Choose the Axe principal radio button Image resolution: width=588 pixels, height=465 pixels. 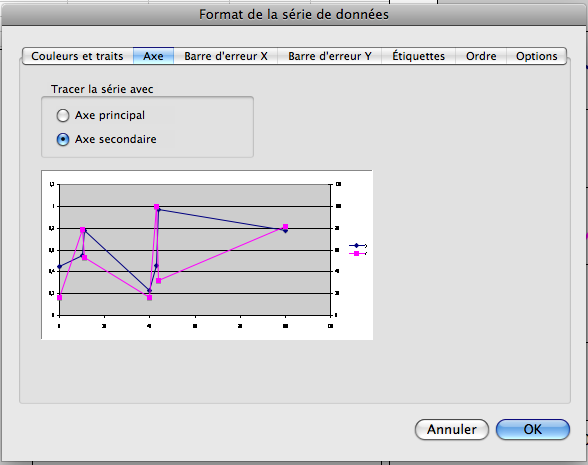coord(63,116)
